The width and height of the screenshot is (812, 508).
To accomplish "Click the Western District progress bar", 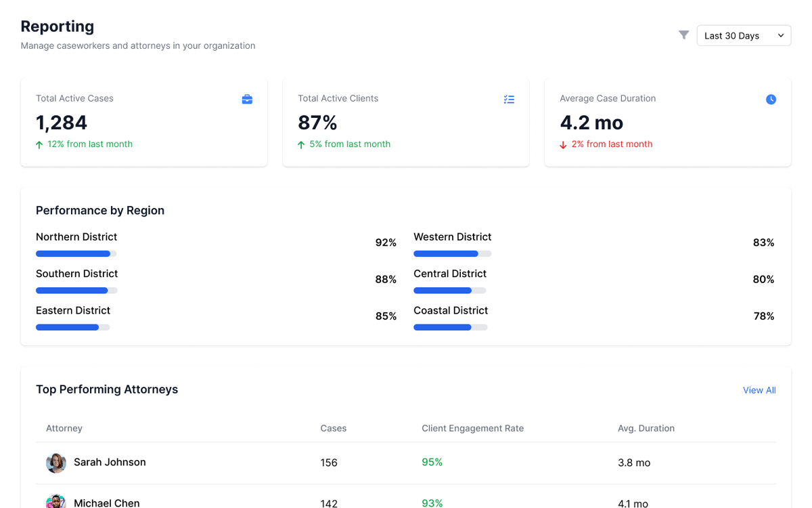I will 452,254.
